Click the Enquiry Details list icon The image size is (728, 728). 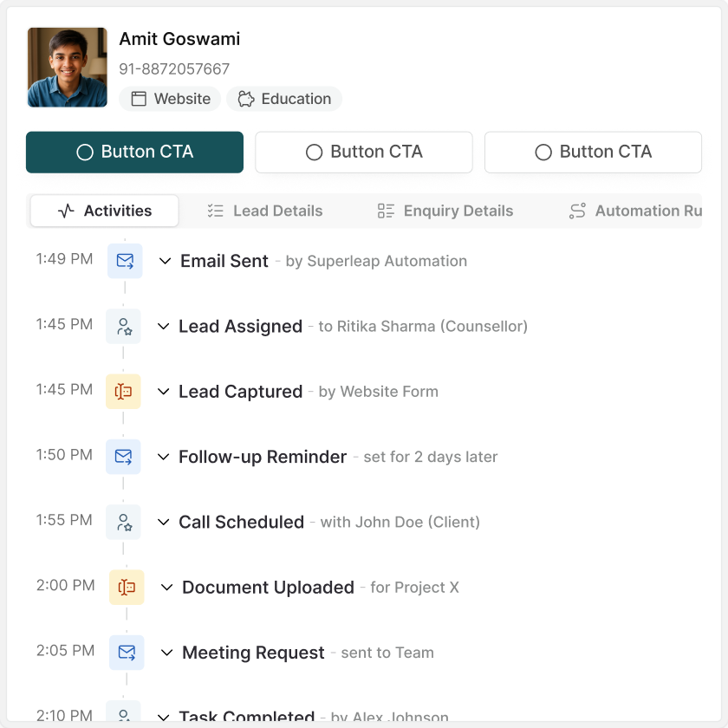click(x=386, y=211)
